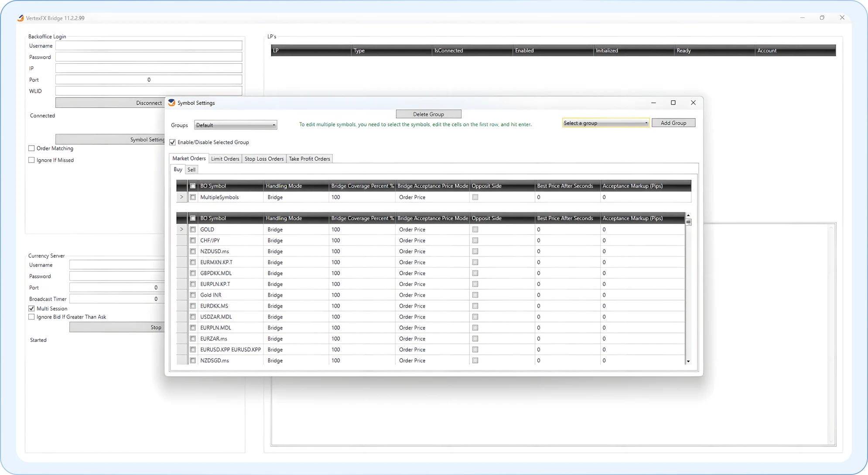Toggle the Opposit Side checkbox for CHF/JPY
Image resolution: width=868 pixels, height=475 pixels.
click(x=475, y=240)
